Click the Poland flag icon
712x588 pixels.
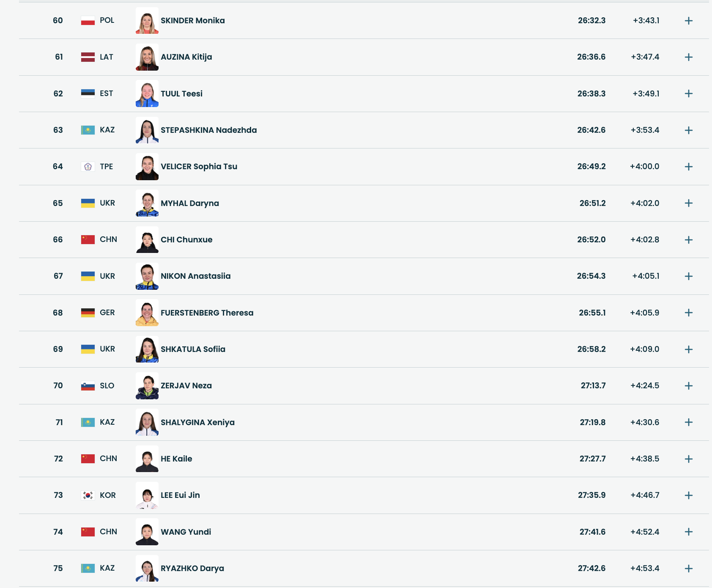coord(88,21)
